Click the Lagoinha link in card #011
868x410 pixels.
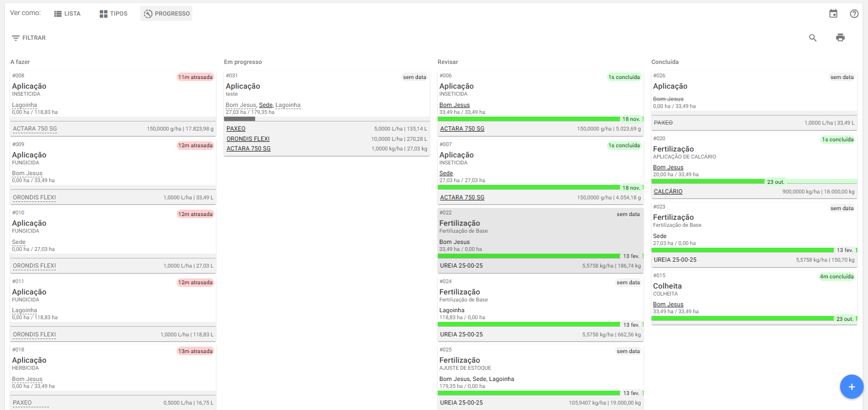point(25,311)
